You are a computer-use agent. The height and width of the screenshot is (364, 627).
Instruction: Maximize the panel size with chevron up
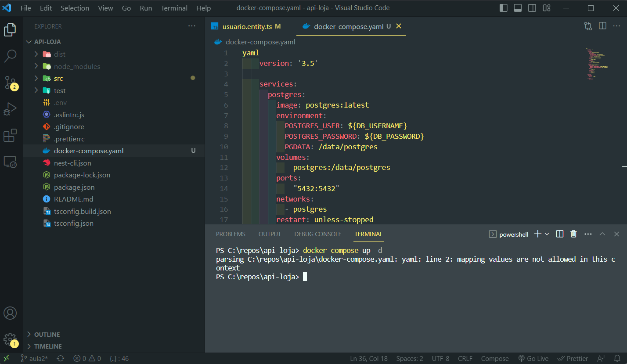pyautogui.click(x=602, y=234)
